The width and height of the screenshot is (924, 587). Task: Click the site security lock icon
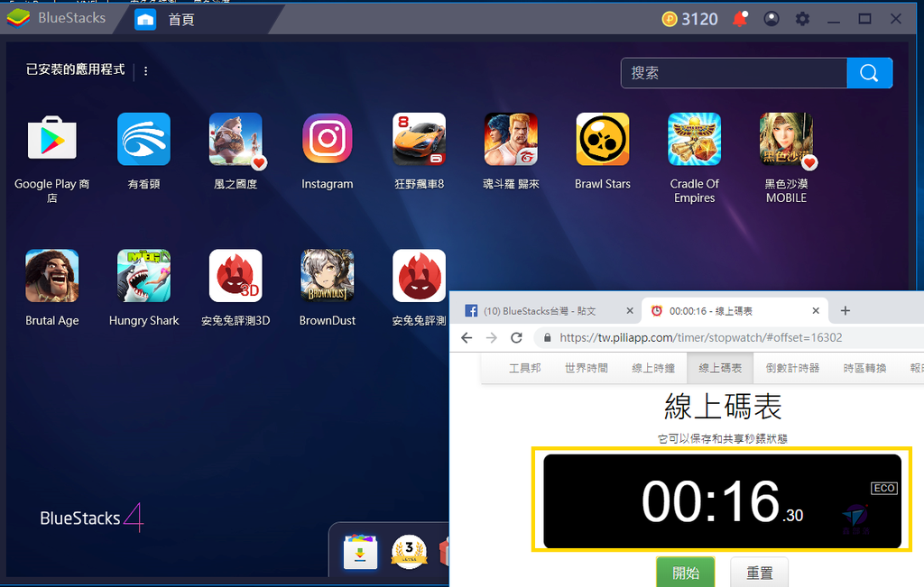pos(548,337)
